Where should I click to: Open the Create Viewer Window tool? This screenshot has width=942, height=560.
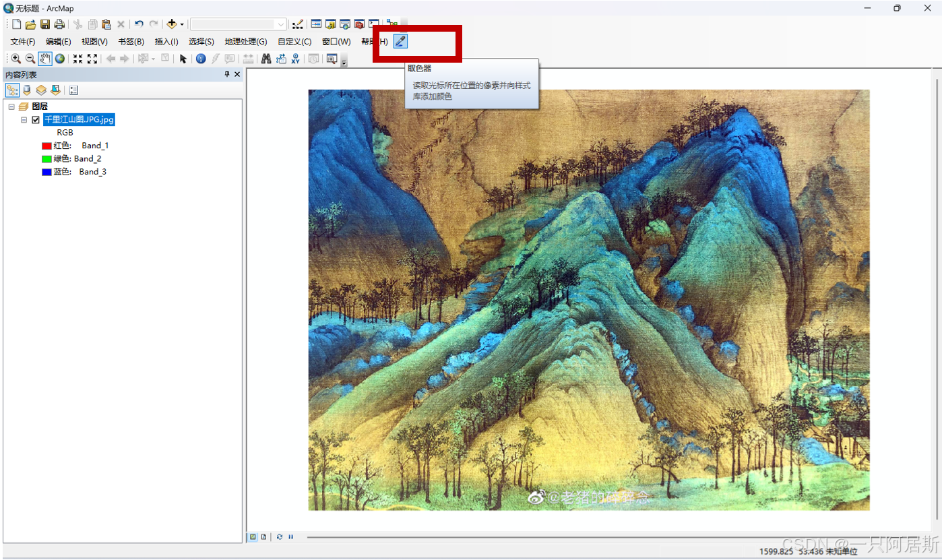point(332,59)
